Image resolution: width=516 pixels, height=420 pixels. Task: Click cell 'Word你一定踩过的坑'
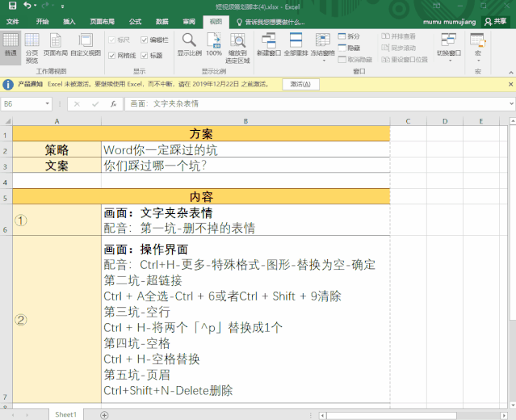(245, 150)
